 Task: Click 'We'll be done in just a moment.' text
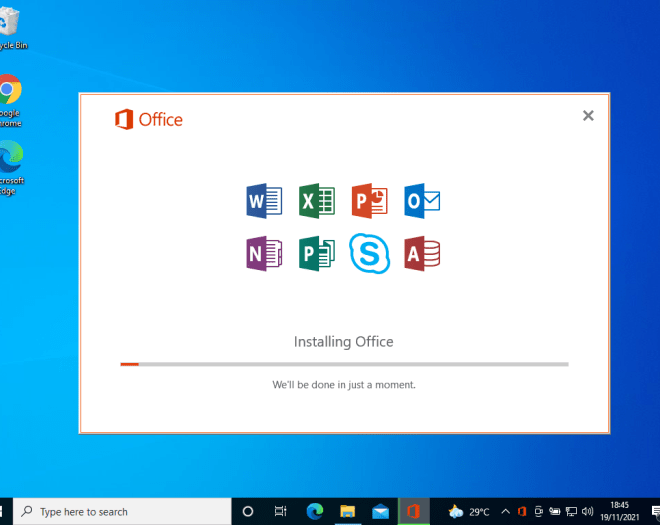coord(343,384)
